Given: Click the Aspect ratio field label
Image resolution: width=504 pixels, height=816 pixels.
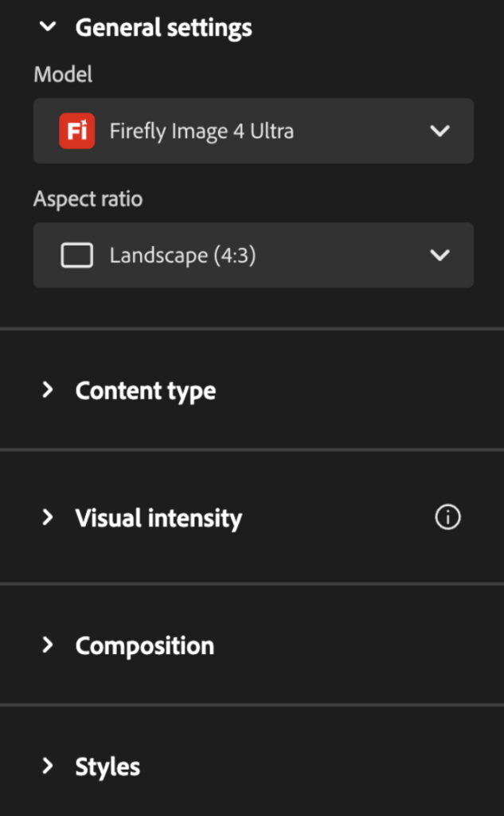Looking at the screenshot, I should (x=88, y=199).
